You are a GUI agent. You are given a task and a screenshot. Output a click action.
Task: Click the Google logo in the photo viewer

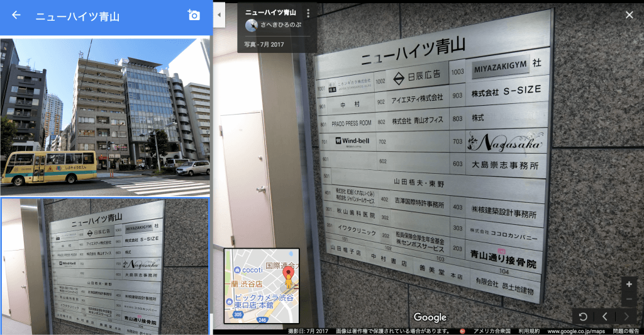tap(430, 317)
